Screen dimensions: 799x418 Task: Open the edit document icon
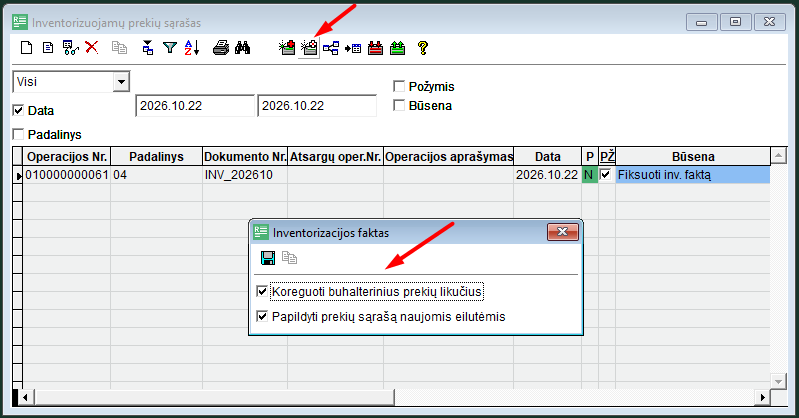click(48, 48)
